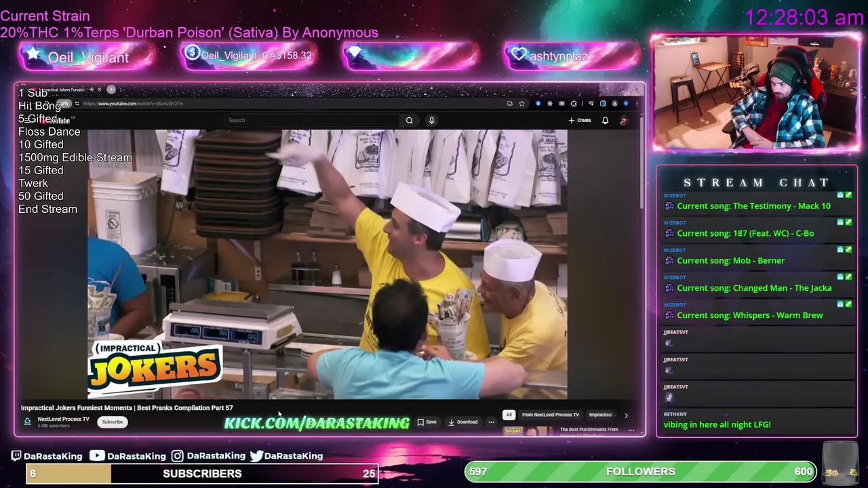Click the music note emote on Mob message
The image size is (868, 488).
click(x=669, y=261)
